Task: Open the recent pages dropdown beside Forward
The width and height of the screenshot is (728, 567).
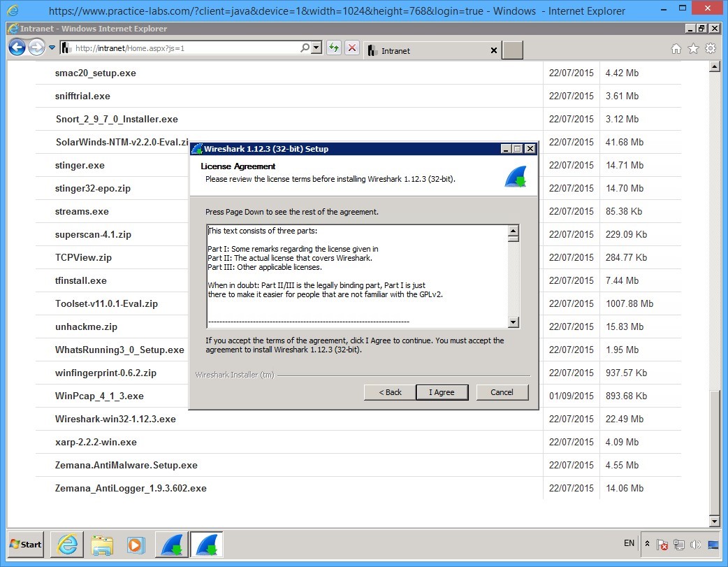Action: (x=51, y=48)
